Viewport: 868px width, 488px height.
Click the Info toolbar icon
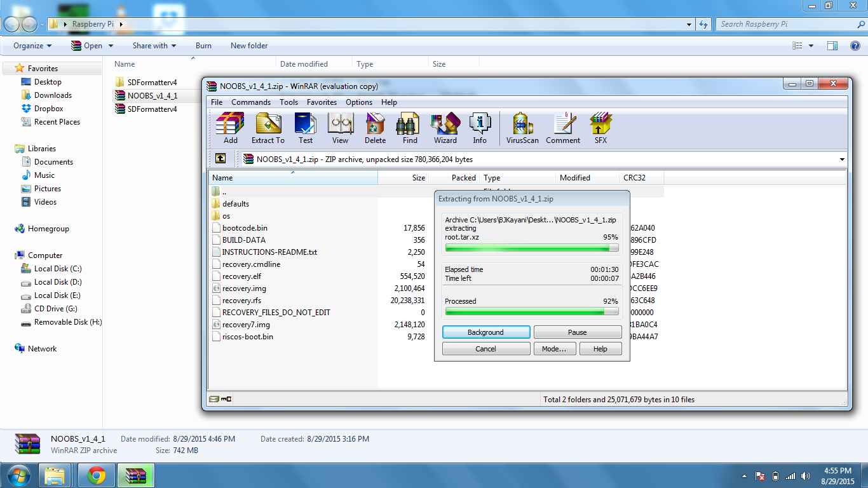click(x=480, y=128)
